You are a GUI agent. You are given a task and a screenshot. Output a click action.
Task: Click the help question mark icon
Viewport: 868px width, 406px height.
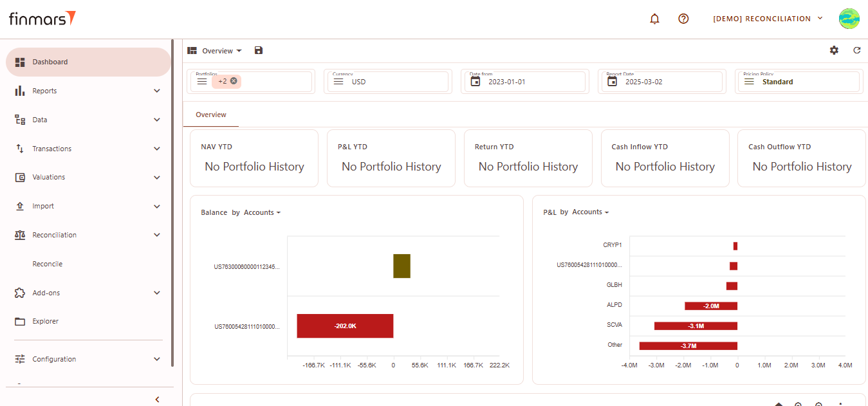(683, 19)
